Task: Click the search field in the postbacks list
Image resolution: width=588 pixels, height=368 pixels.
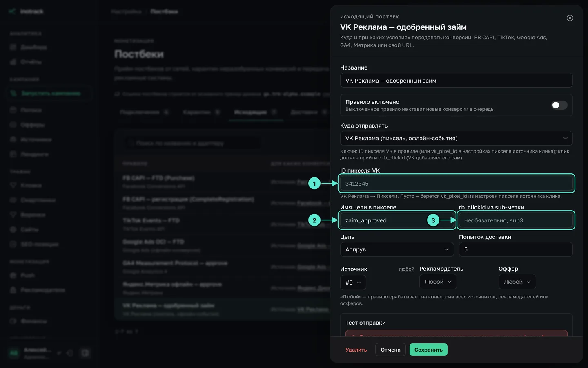Action: coord(192,143)
